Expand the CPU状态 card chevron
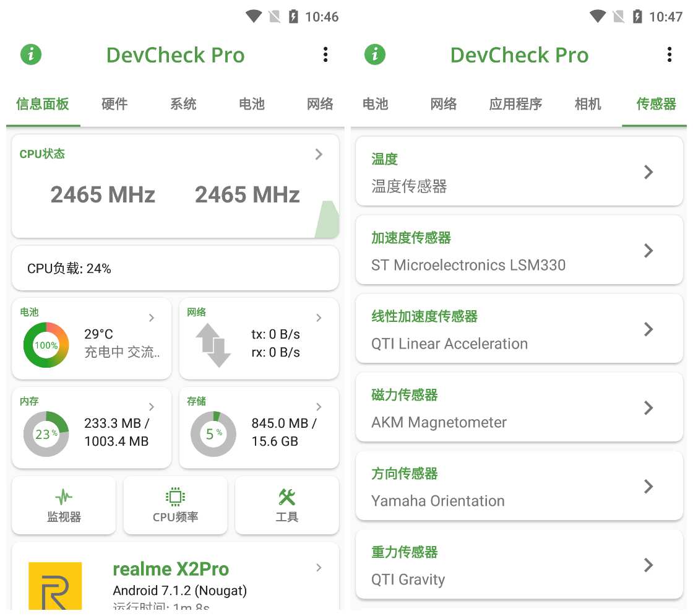The image size is (693, 616). click(319, 154)
